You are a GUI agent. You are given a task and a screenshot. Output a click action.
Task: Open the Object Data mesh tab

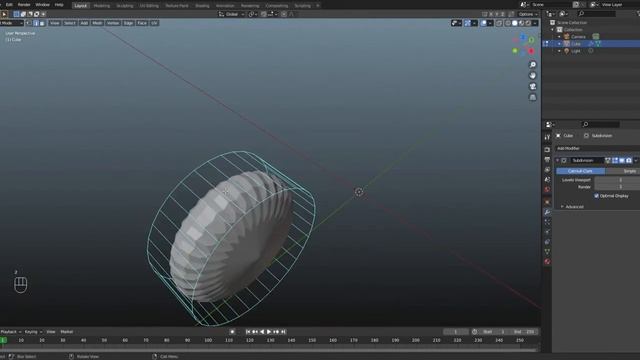click(x=547, y=252)
